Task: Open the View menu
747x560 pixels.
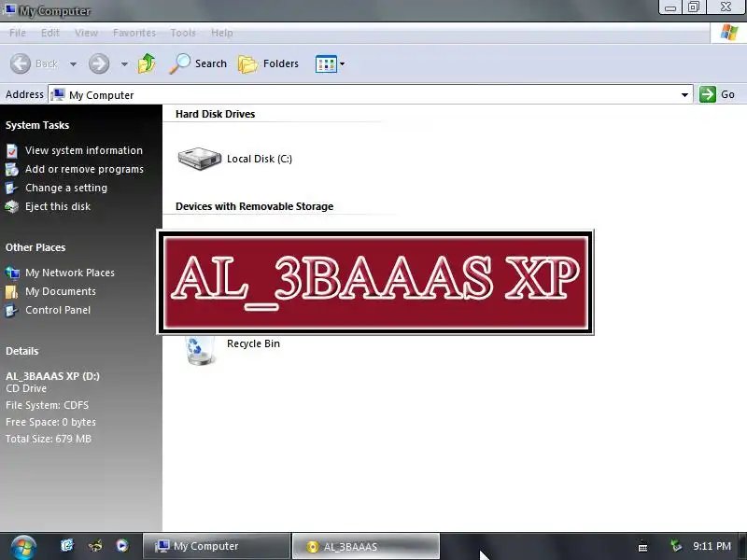Action: pyautogui.click(x=86, y=33)
